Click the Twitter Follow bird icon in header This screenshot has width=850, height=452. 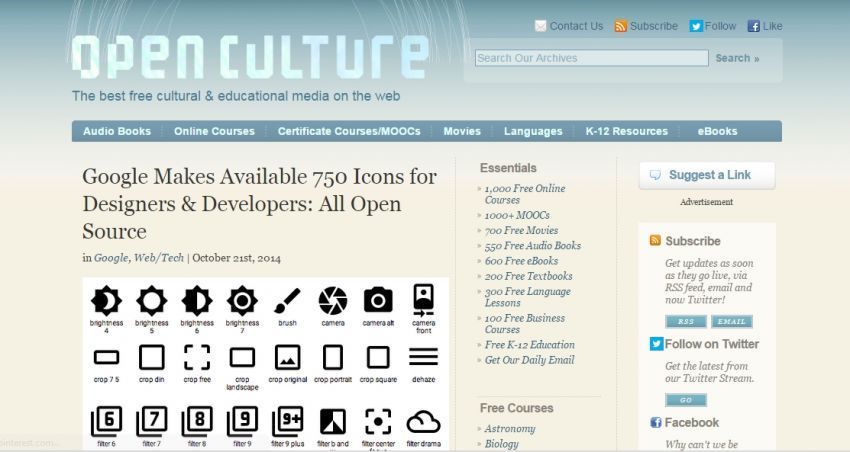click(696, 26)
